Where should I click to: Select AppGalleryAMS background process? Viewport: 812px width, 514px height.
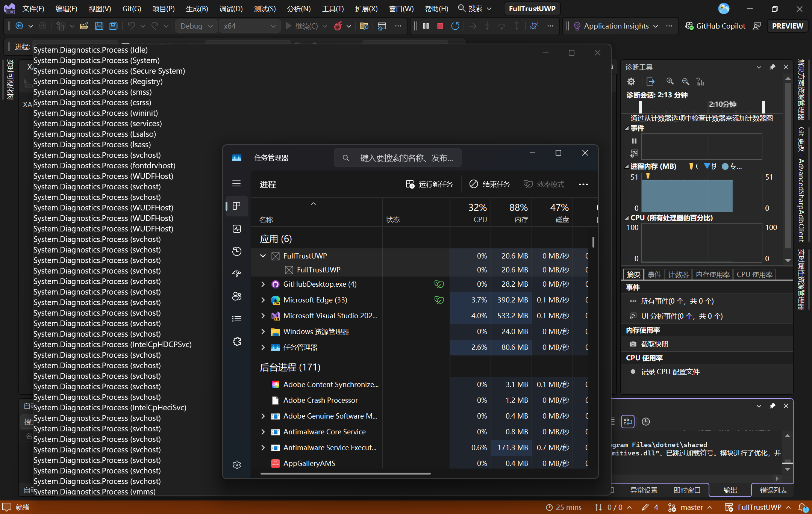pos(419,463)
